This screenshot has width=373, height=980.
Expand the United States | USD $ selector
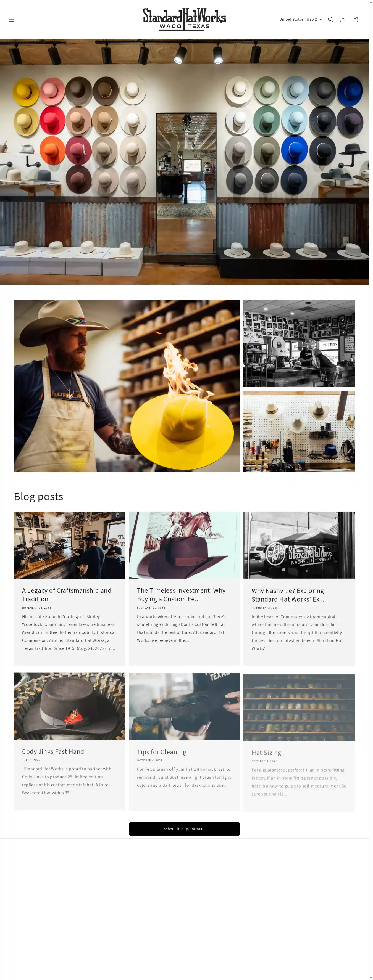(301, 19)
